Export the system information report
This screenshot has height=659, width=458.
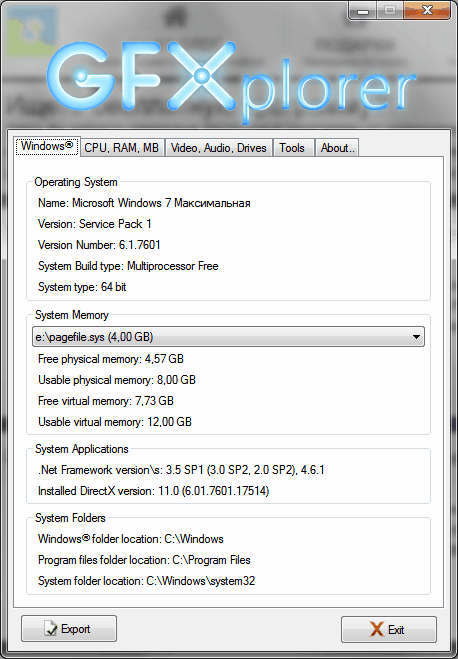point(69,629)
